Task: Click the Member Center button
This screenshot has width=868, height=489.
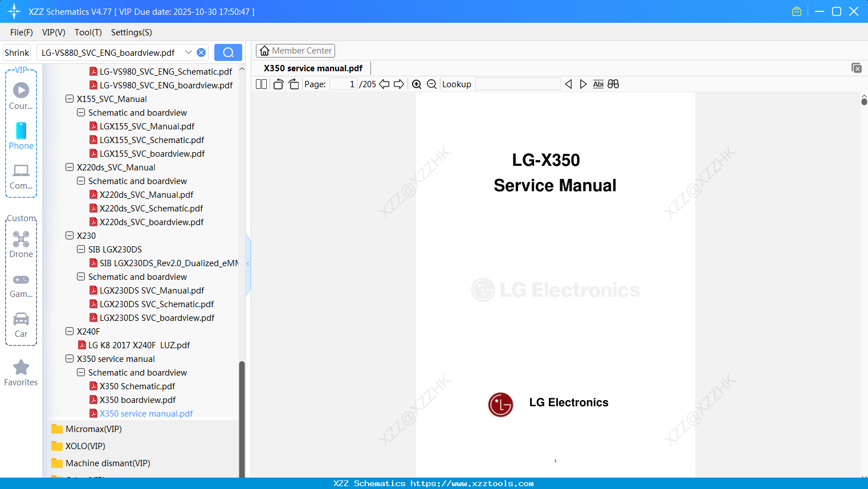Action: (x=295, y=50)
